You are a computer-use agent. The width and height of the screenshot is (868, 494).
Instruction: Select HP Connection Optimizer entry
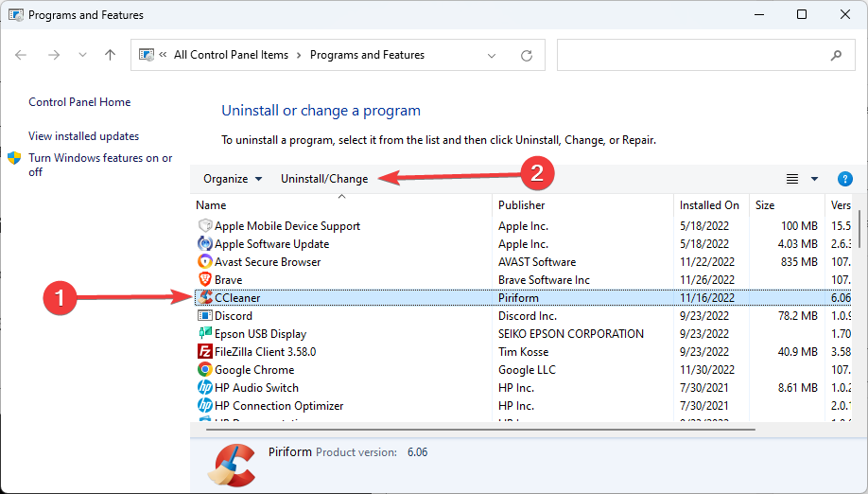point(279,406)
